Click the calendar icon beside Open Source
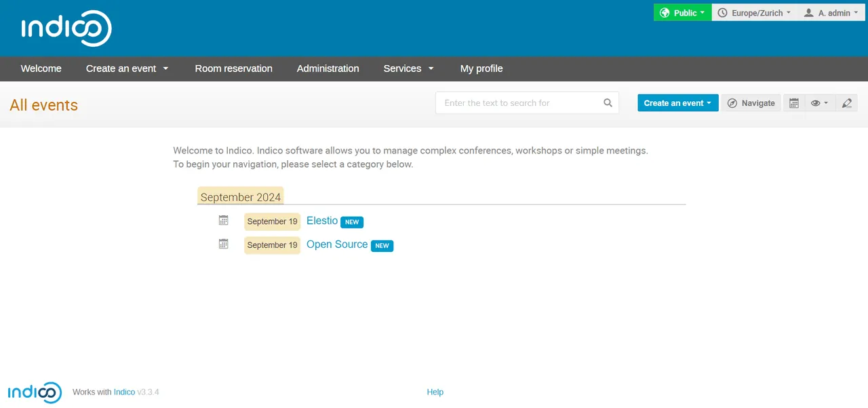Screen dimensions: 868x408 pos(224,244)
